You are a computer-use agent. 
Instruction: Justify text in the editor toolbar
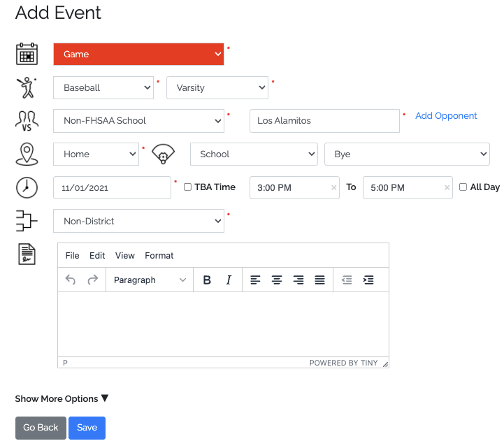click(319, 280)
